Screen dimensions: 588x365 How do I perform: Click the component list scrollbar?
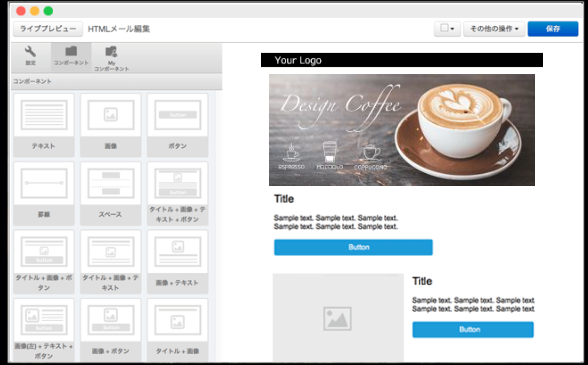(x=219, y=226)
